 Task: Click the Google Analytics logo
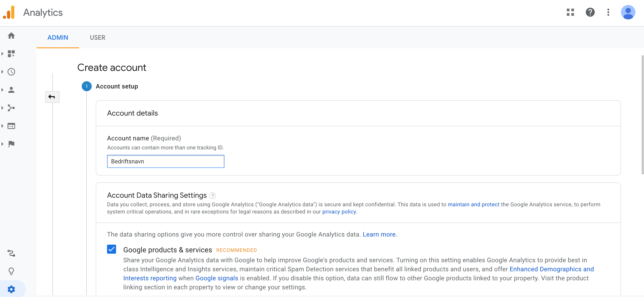click(x=9, y=12)
